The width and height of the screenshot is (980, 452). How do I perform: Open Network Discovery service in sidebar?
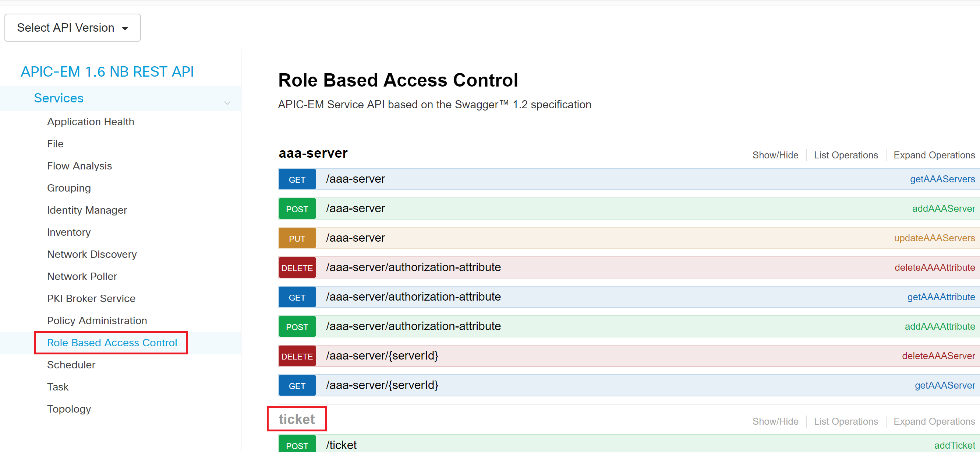92,255
